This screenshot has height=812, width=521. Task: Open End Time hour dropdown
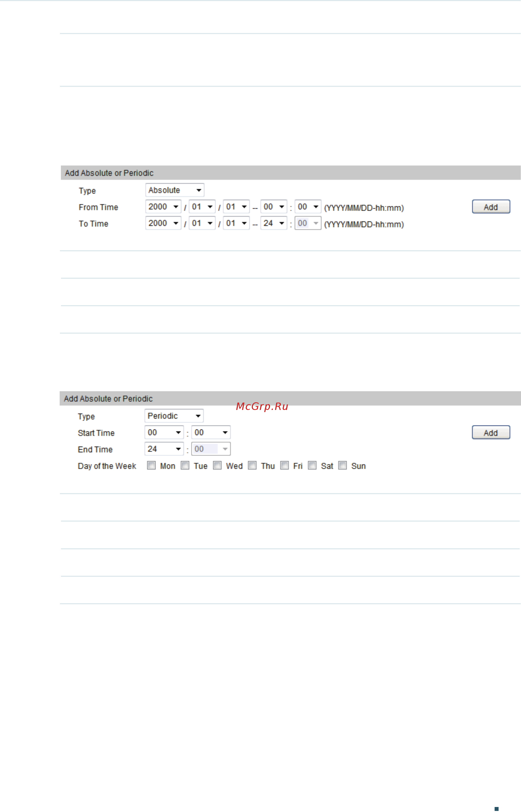164,449
